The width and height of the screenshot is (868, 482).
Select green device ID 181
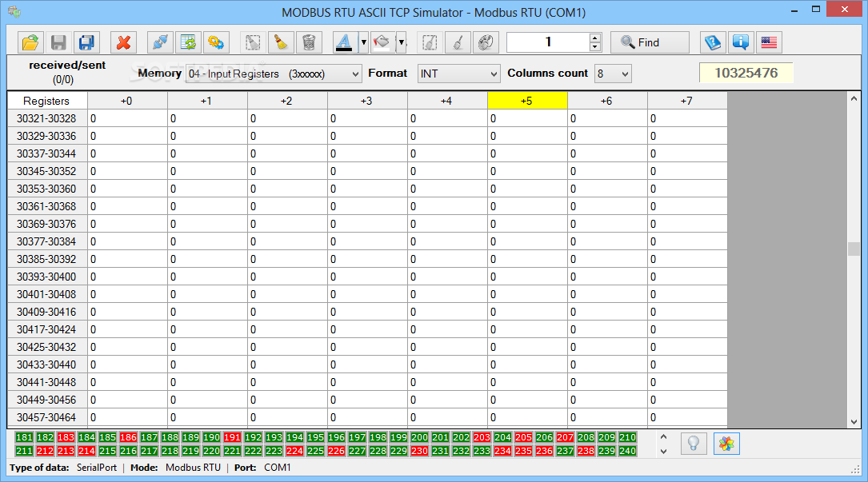coord(24,437)
